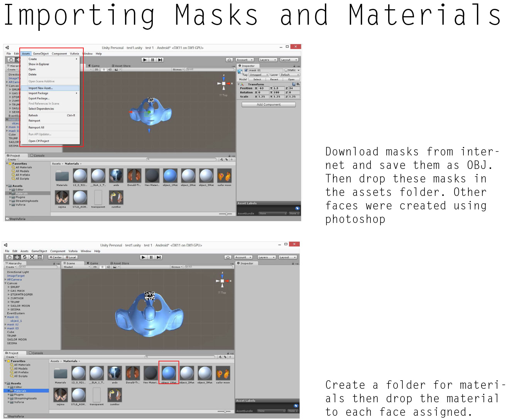Select the Hand (pan) tool
Screen dimensions: 507x420
click(10, 257)
